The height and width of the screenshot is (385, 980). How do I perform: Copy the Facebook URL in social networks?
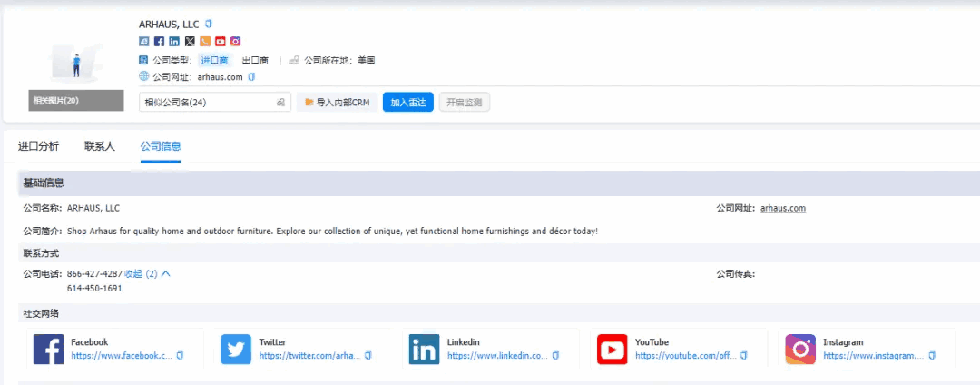click(x=180, y=356)
